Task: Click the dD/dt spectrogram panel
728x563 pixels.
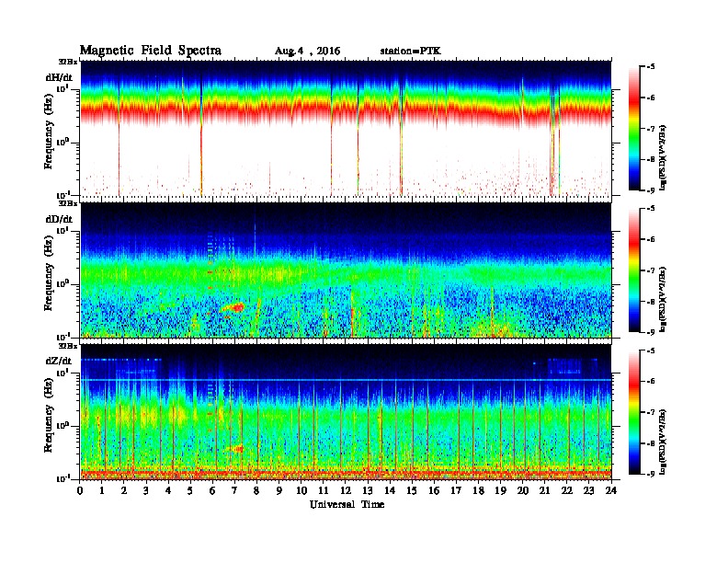Action: tap(346, 270)
